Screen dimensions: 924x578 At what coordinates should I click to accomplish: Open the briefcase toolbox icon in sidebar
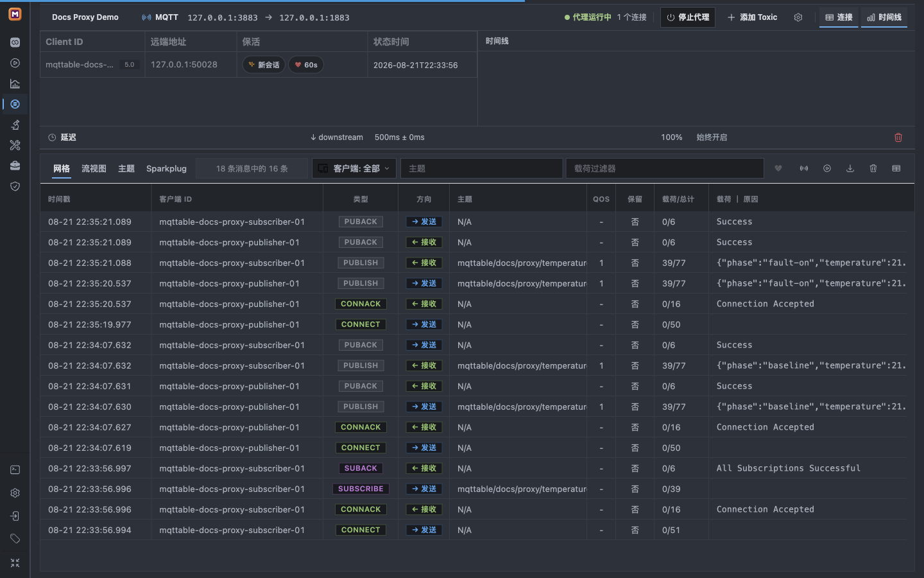tap(15, 166)
